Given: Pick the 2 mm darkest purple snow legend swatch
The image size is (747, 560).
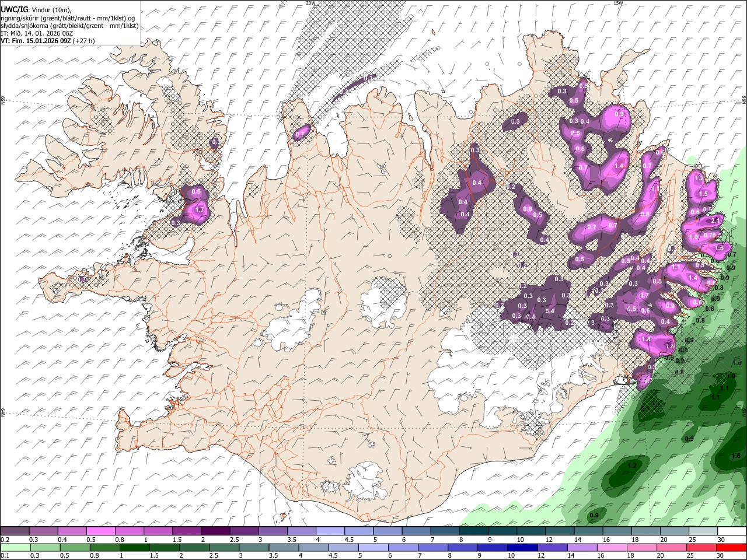Looking at the screenshot, I should coord(216,531).
